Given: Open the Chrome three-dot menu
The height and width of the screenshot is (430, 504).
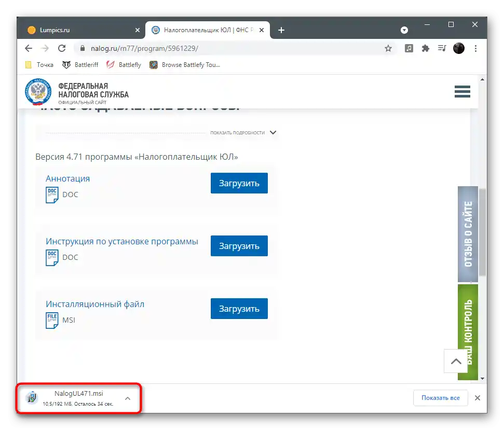Looking at the screenshot, I should [476, 48].
